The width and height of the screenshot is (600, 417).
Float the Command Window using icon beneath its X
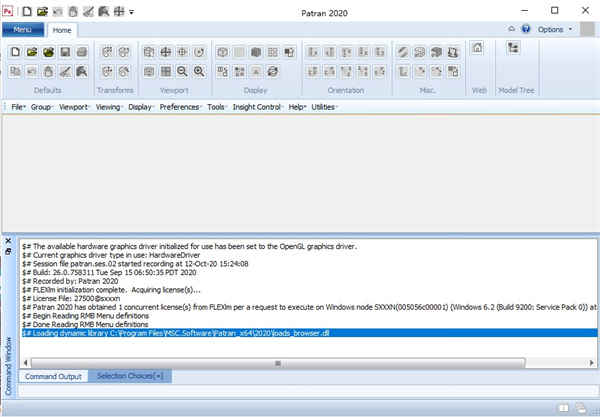pyautogui.click(x=8, y=251)
